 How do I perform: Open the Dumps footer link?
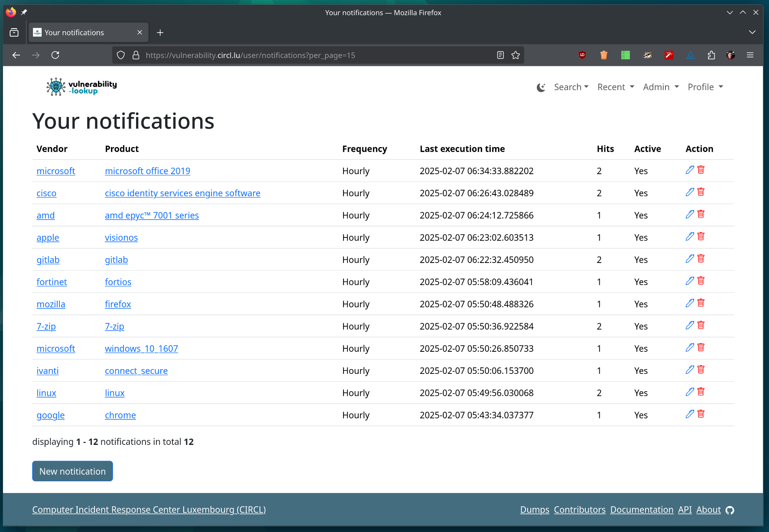coord(535,510)
